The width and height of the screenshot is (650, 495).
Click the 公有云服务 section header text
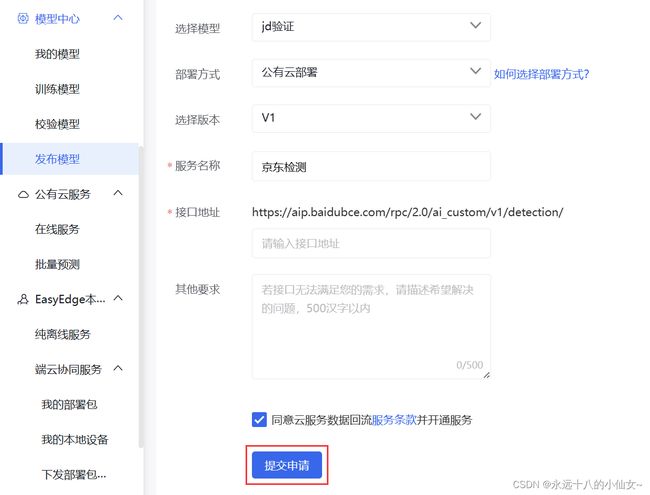click(x=63, y=194)
